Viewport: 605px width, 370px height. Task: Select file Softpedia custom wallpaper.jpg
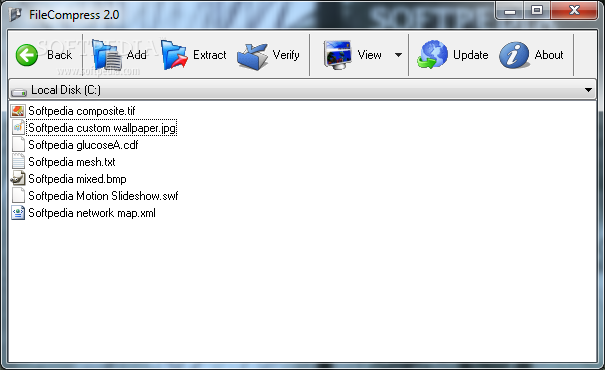102,128
